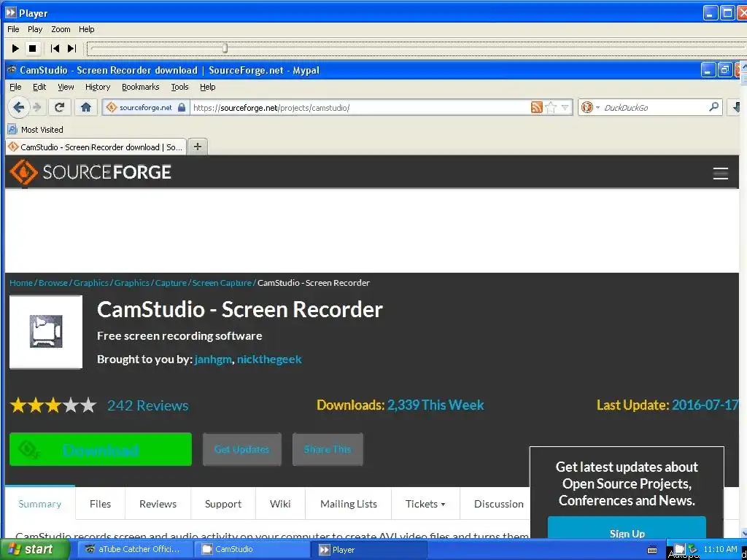Open the Most Visited bookmarks folder

[x=35, y=130]
